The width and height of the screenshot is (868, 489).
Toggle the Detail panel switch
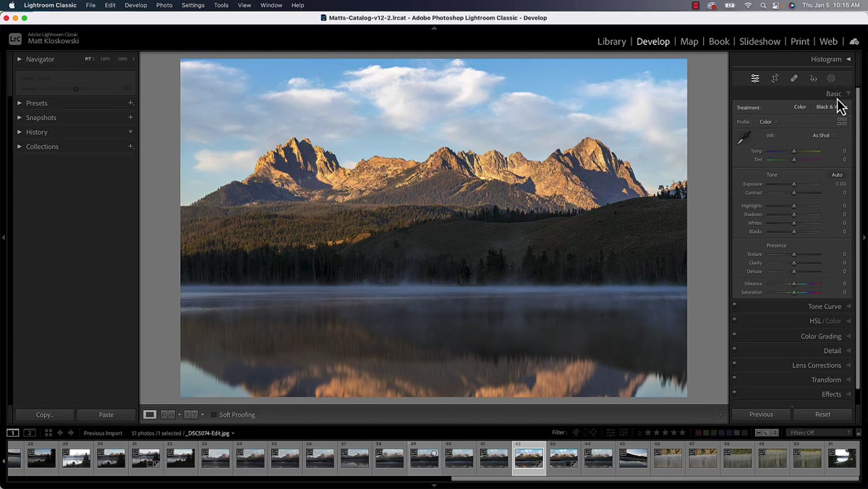[734, 349]
